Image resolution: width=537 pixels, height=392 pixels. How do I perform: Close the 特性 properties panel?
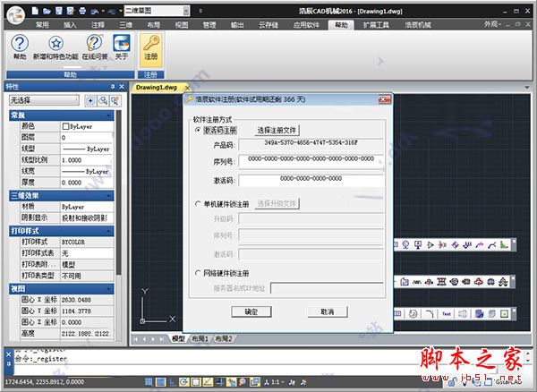(x=122, y=87)
